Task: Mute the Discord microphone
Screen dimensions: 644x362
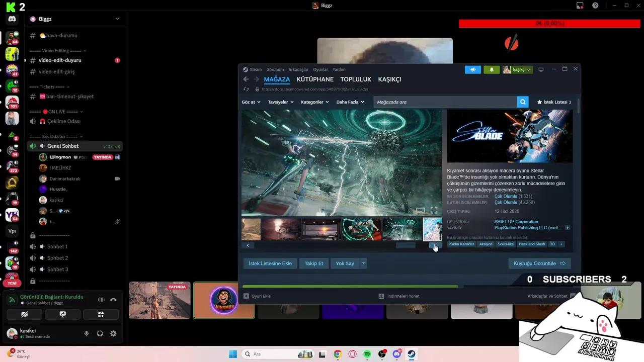Action: point(87,333)
